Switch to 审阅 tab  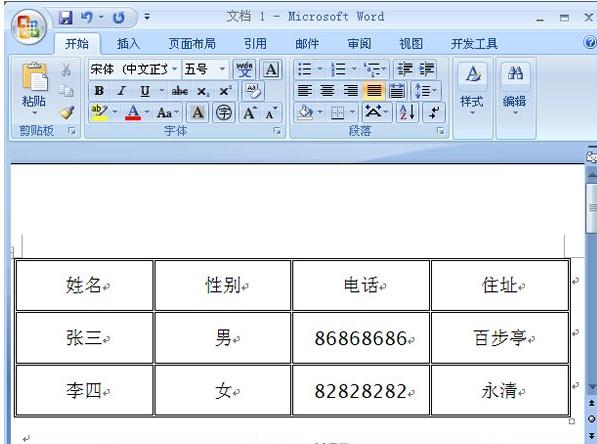359,44
